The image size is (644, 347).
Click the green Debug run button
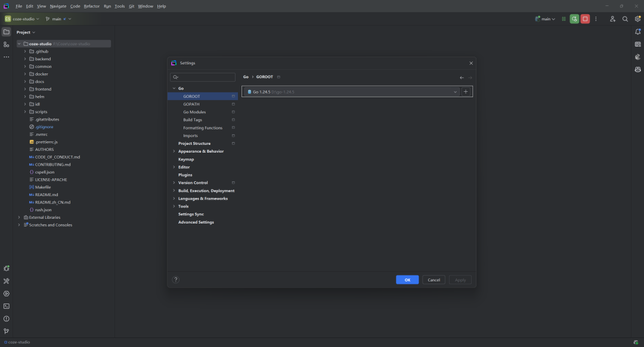(574, 19)
